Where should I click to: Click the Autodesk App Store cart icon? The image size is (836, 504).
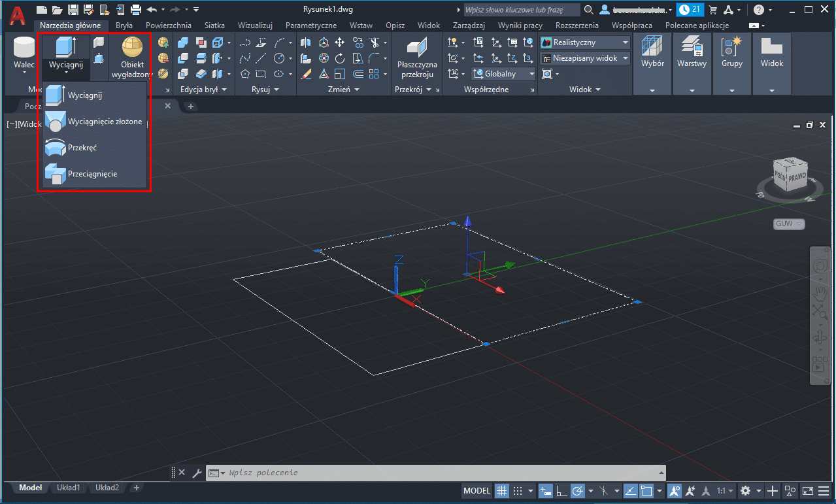pyautogui.click(x=713, y=10)
